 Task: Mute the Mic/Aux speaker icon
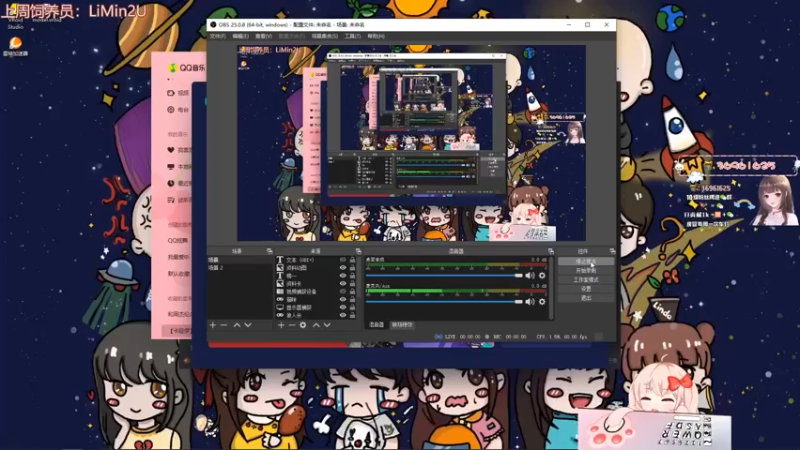coord(530,302)
